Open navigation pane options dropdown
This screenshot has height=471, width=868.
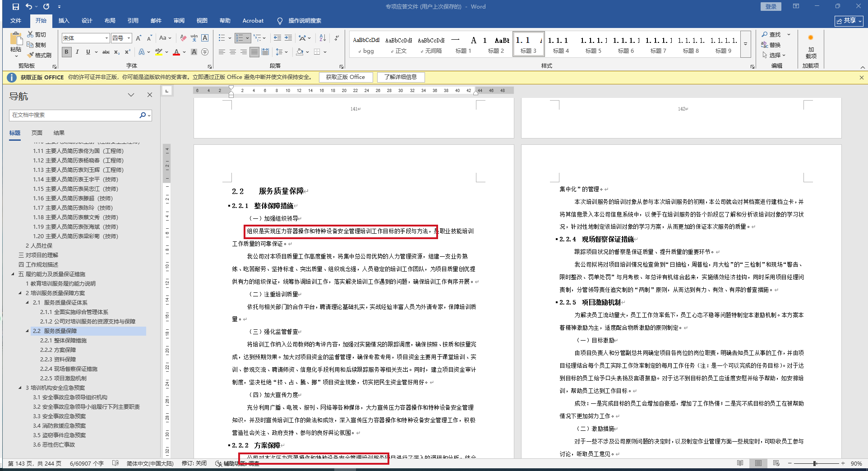point(131,95)
